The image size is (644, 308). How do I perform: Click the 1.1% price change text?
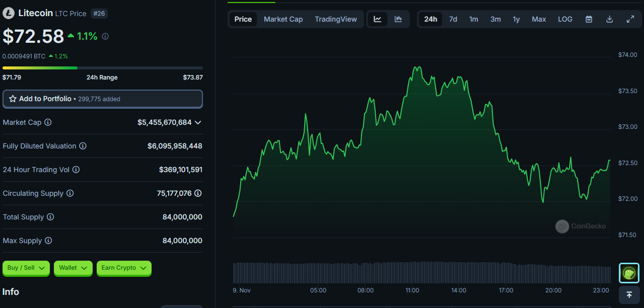(87, 36)
